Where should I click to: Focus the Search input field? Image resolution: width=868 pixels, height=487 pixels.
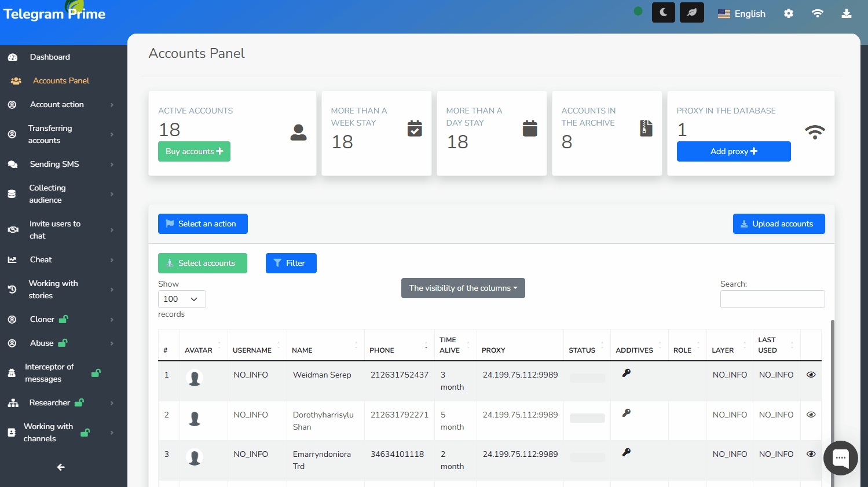click(x=772, y=299)
